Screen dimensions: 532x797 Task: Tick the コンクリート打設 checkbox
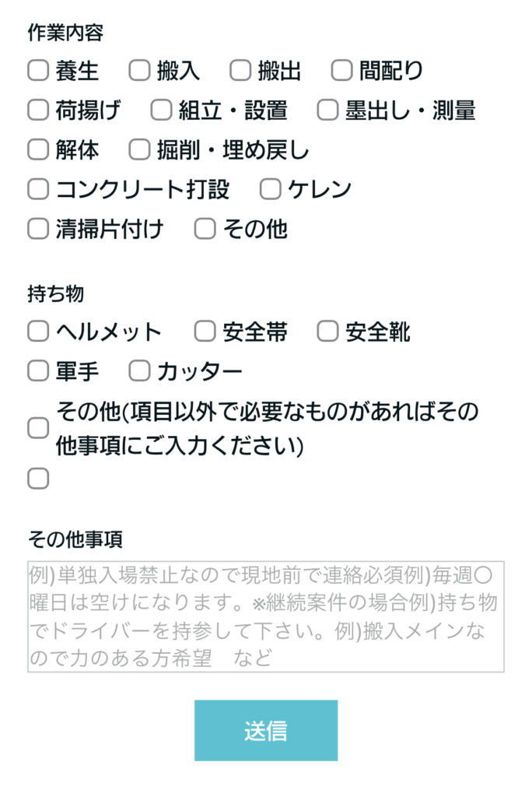pyautogui.click(x=38, y=189)
